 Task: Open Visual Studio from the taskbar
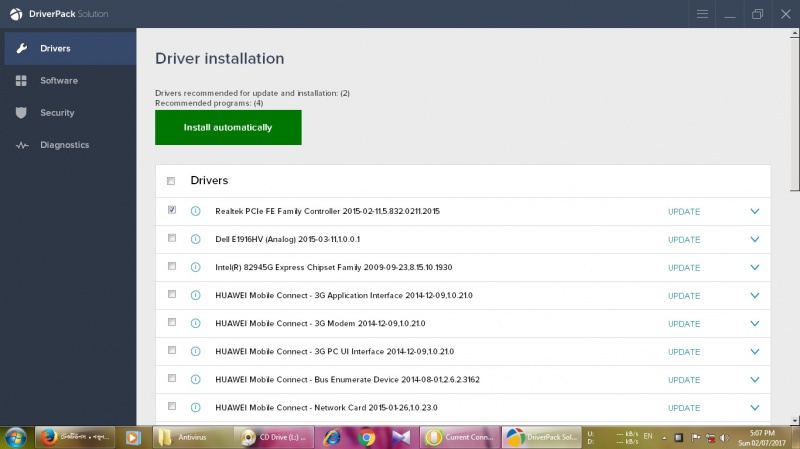401,437
